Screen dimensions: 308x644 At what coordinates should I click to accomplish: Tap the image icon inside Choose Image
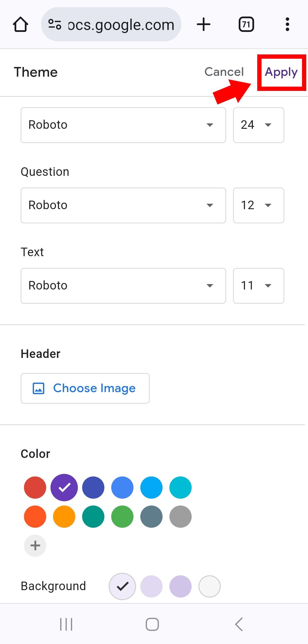tap(38, 388)
